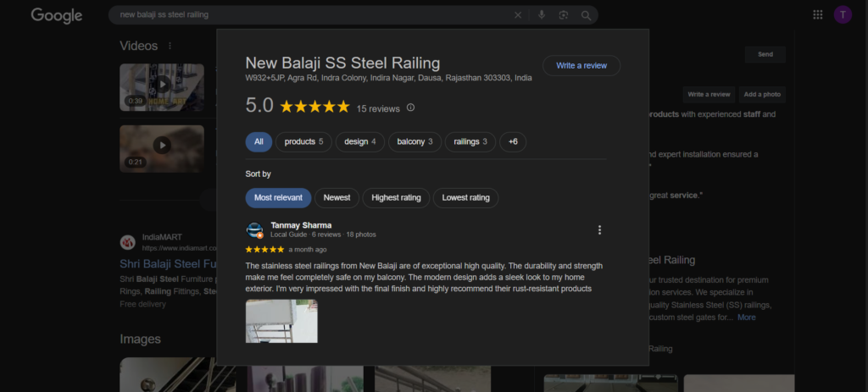
Task: Filter reviews by products topic
Action: pos(303,142)
